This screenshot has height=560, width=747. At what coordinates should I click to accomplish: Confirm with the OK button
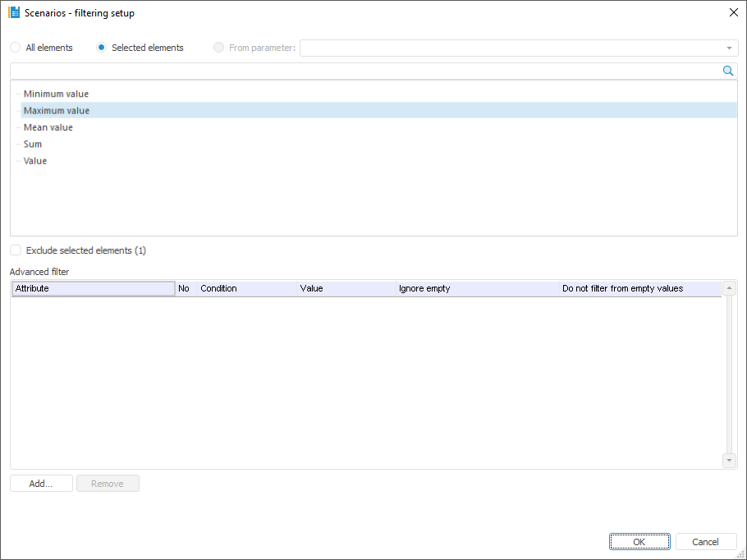point(639,542)
